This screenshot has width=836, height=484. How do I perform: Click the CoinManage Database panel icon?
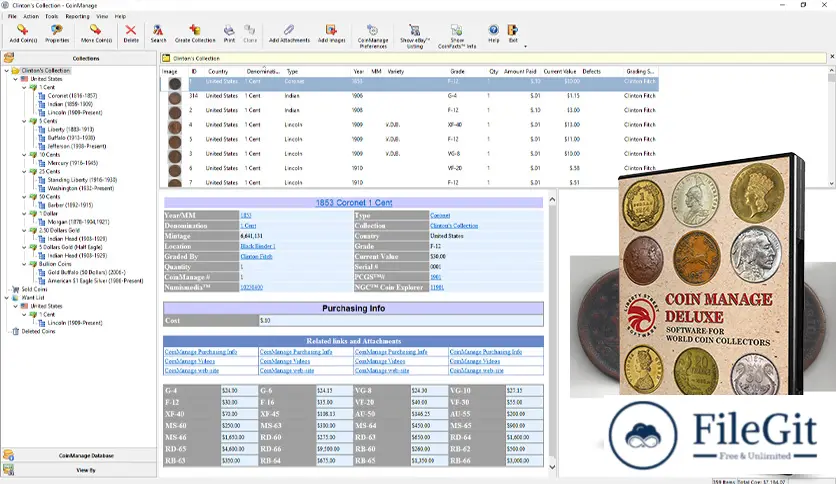click(9, 455)
